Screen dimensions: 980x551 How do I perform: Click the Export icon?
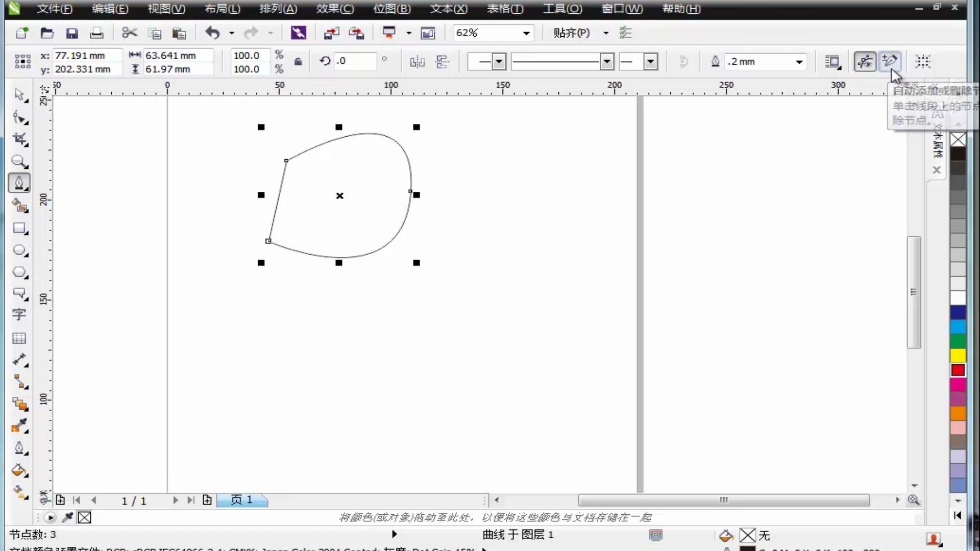pos(356,33)
